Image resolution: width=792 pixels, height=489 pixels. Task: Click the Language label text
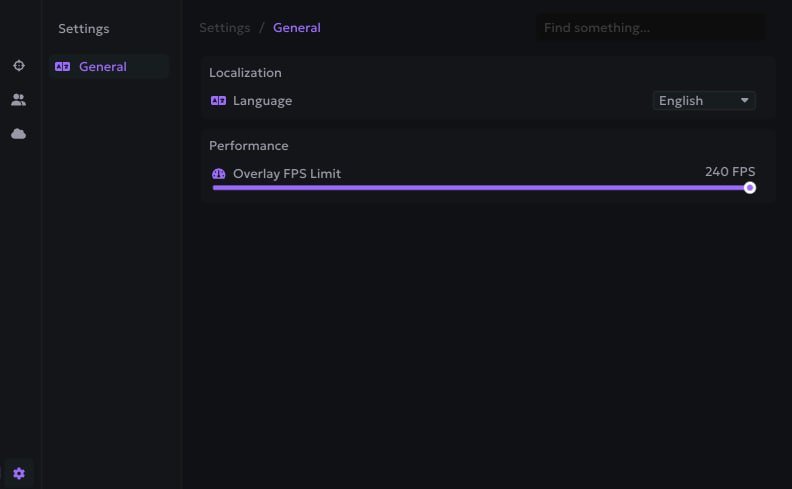click(x=262, y=101)
